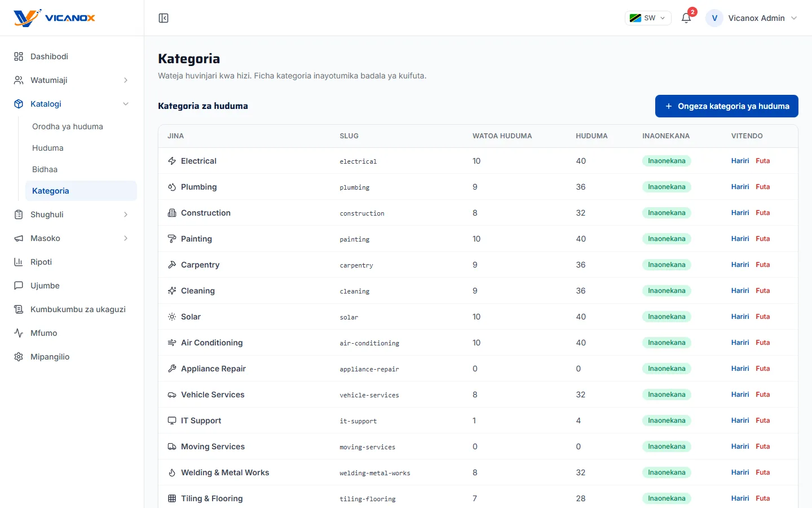Click the Dashibodi grid icon

[19, 56]
